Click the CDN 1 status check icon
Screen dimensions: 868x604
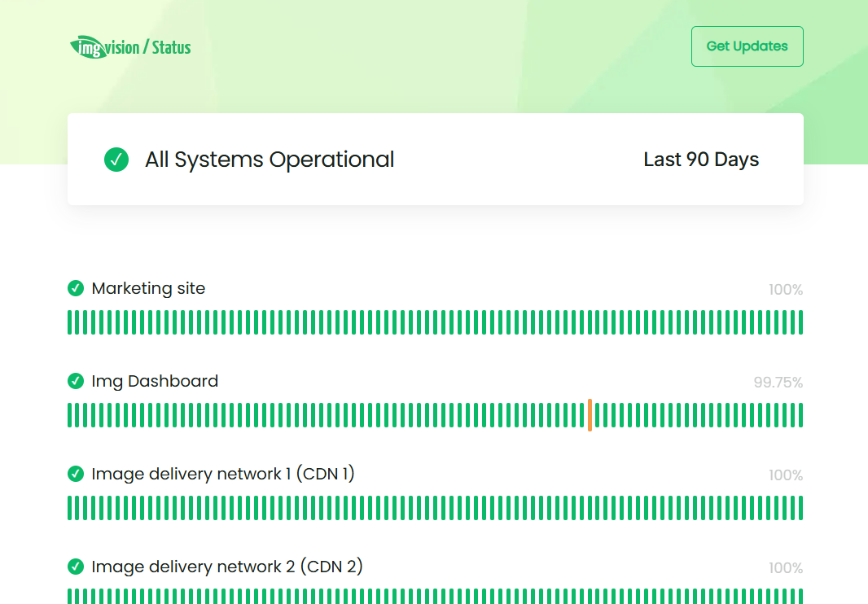pos(76,474)
